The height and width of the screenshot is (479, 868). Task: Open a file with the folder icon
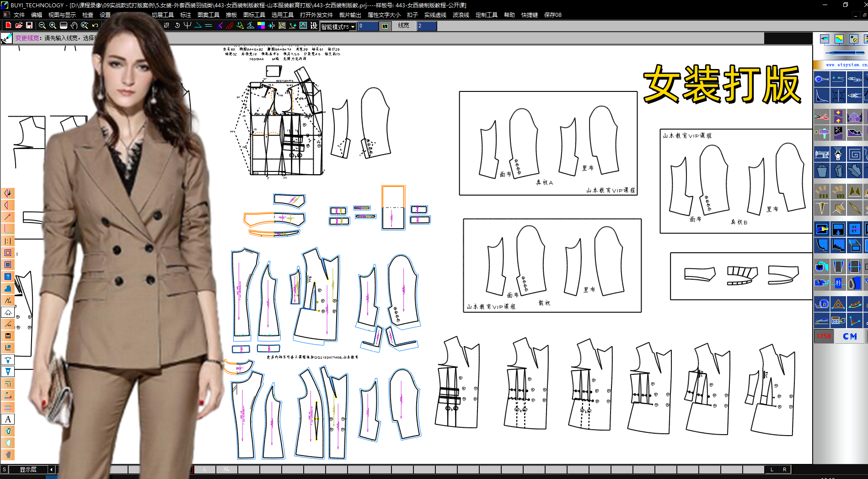(x=19, y=26)
